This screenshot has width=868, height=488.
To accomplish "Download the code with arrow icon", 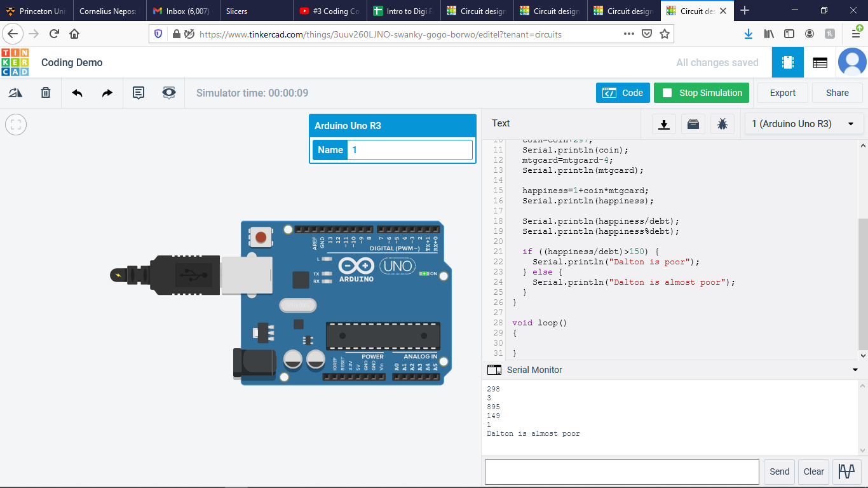I will pos(664,124).
